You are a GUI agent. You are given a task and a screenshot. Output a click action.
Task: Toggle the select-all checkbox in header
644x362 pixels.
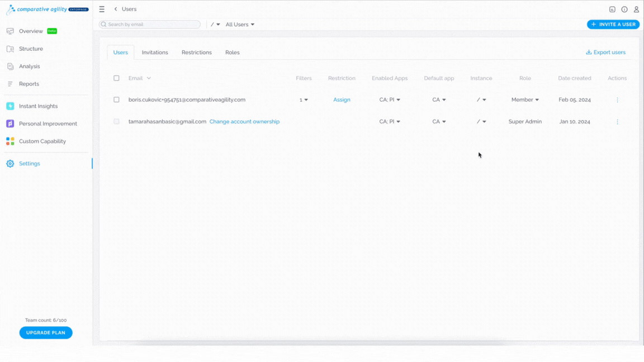click(117, 78)
